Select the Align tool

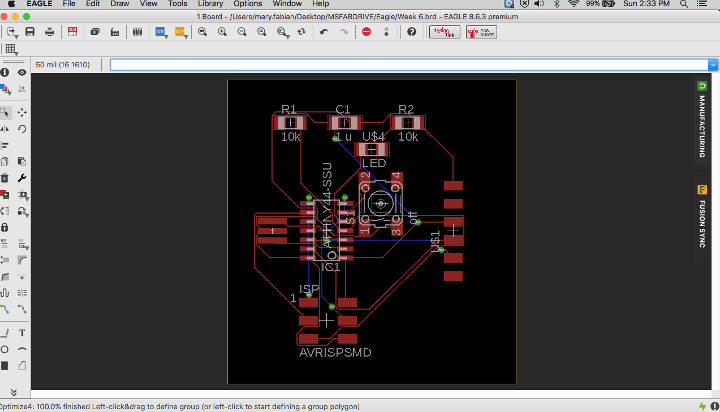pyautogui.click(x=5, y=146)
